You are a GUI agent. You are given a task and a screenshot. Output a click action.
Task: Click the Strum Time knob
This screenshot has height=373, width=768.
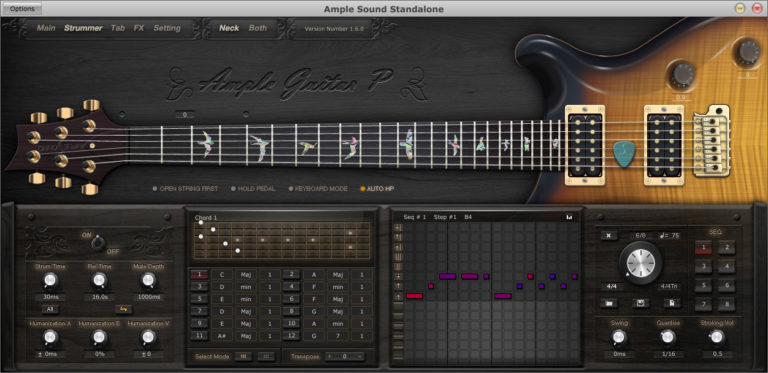click(x=49, y=280)
